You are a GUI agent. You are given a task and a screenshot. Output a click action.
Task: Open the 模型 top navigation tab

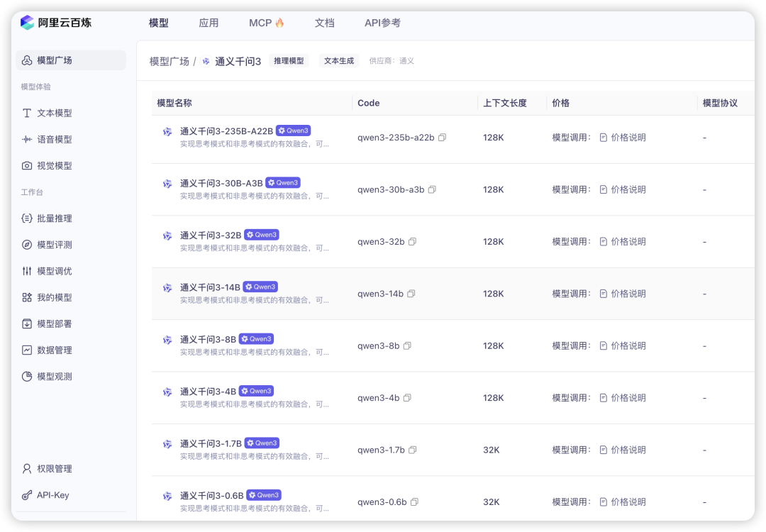click(159, 23)
